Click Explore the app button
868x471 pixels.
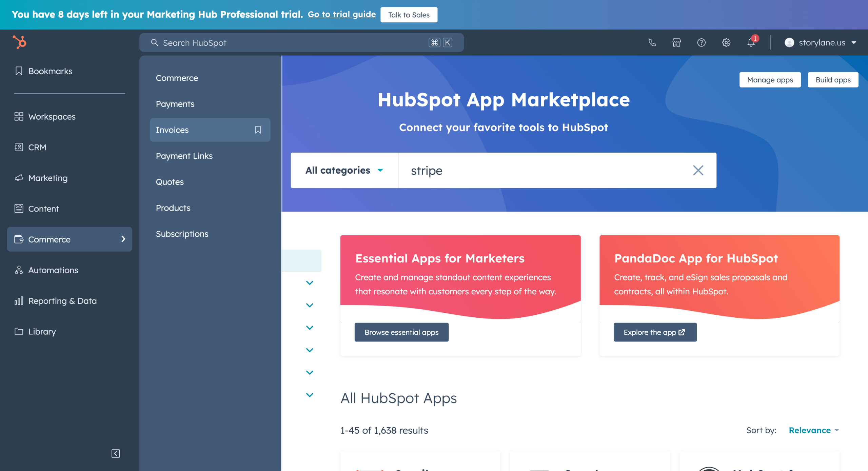[x=655, y=332]
